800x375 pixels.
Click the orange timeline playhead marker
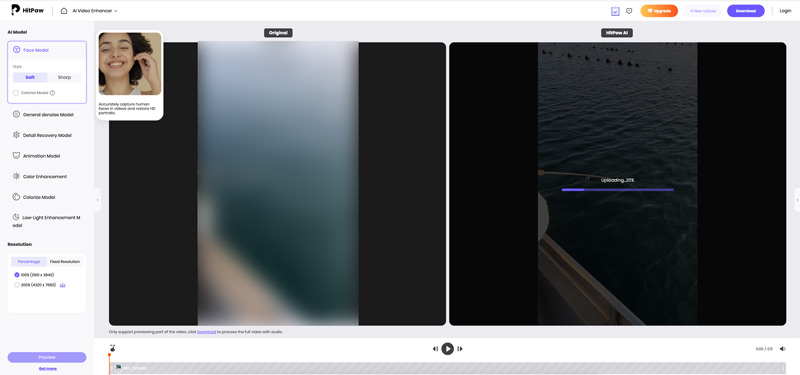[109, 355]
